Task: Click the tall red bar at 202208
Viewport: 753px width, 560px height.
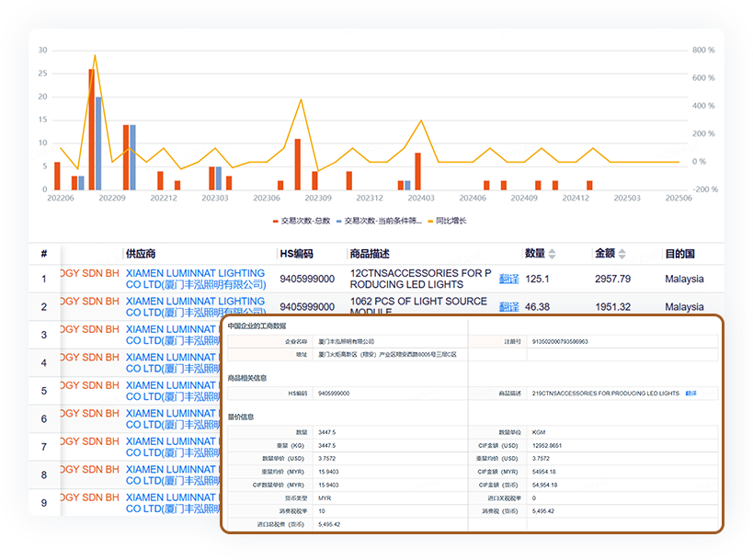Action: point(91,129)
